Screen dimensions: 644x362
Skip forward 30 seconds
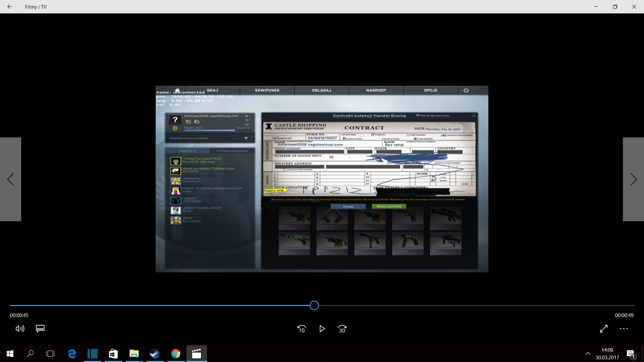tap(342, 329)
